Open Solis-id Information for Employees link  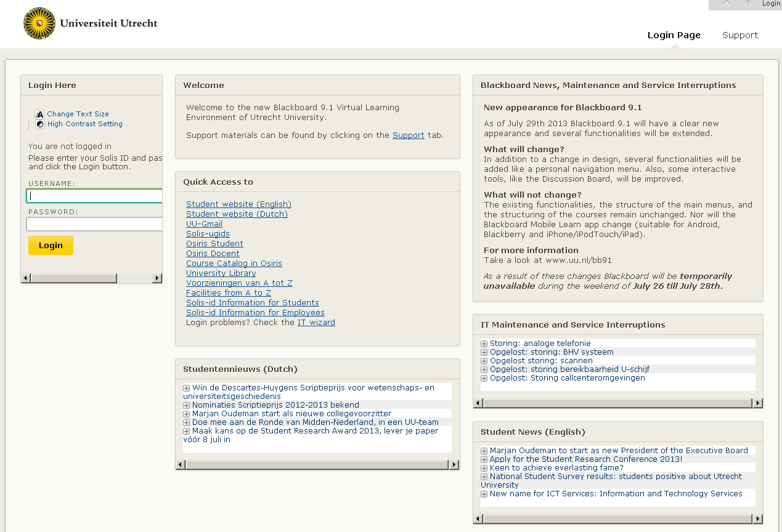point(255,313)
